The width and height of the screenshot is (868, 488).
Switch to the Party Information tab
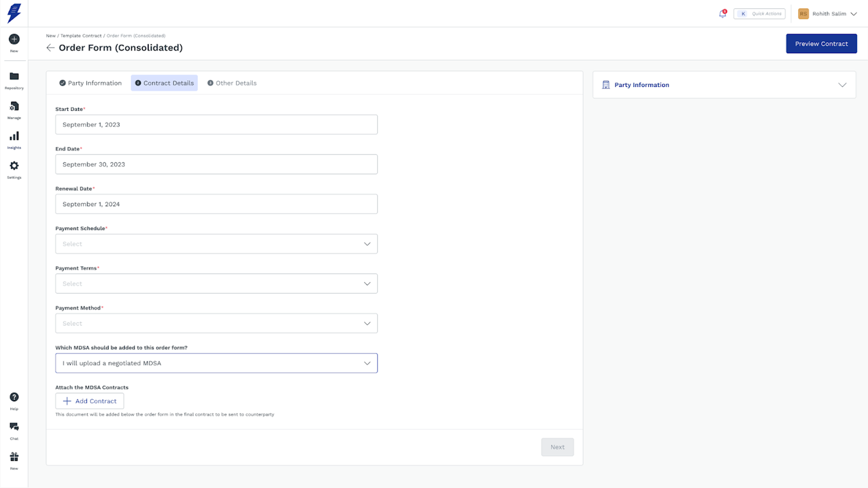tap(91, 83)
